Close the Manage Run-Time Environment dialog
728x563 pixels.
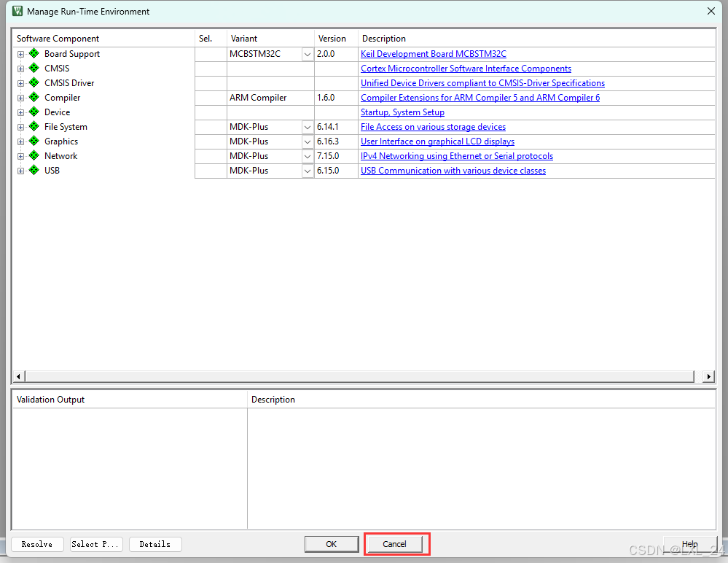(x=711, y=11)
